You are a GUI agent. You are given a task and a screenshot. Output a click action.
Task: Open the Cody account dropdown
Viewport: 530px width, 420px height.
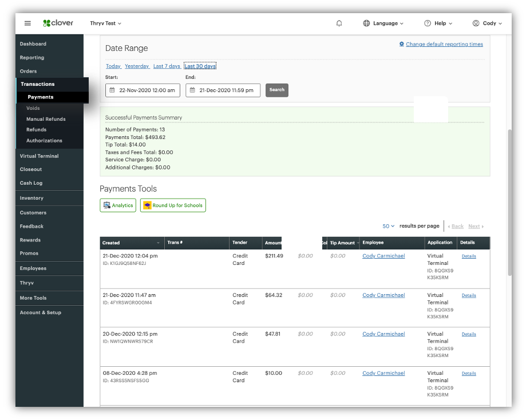(x=492, y=23)
